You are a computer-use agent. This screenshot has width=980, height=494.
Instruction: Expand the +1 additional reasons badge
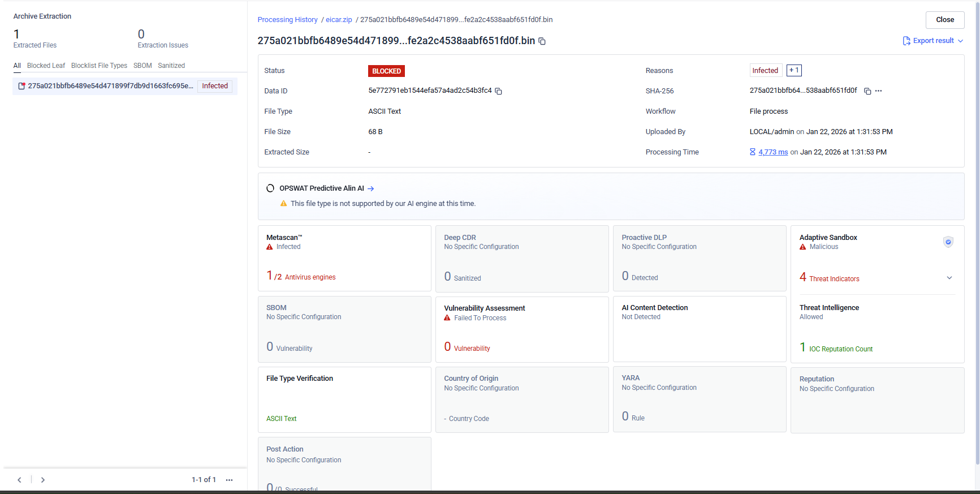(794, 71)
